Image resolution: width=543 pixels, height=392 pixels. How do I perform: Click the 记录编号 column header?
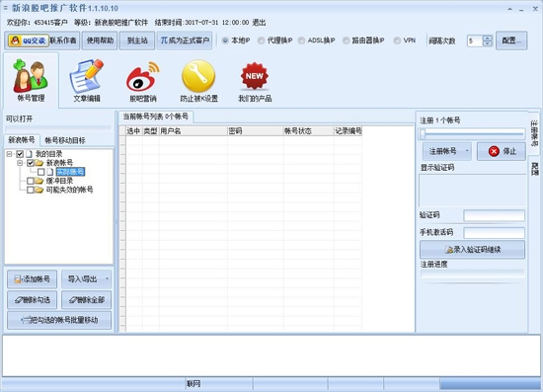349,131
